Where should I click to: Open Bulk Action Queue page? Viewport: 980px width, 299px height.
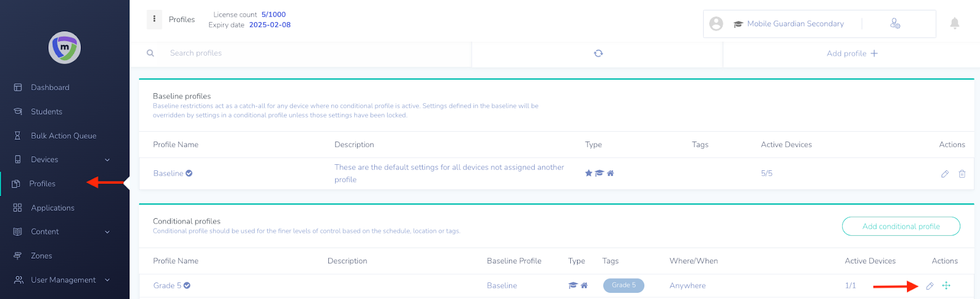[x=64, y=136]
